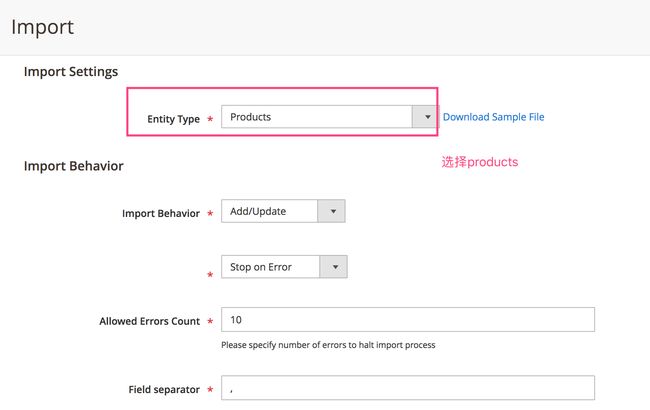
Task: Open the Stop on Error dropdown arrow
Action: click(x=334, y=267)
